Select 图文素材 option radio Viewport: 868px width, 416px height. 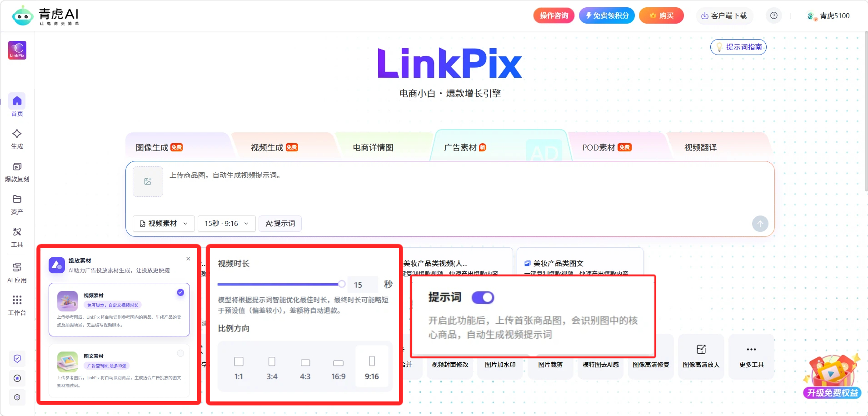[x=180, y=353]
